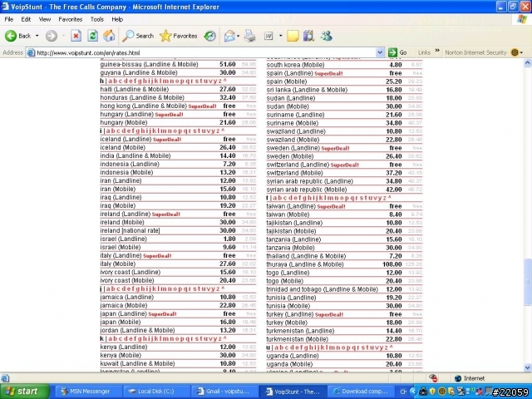Click the page icon in address bar
The image size is (532, 399).
pos(31,52)
